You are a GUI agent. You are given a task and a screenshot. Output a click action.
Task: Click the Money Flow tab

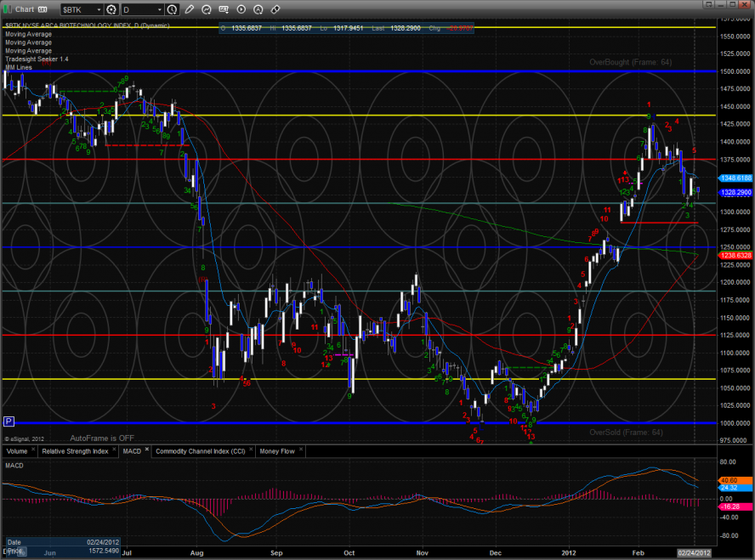276,451
